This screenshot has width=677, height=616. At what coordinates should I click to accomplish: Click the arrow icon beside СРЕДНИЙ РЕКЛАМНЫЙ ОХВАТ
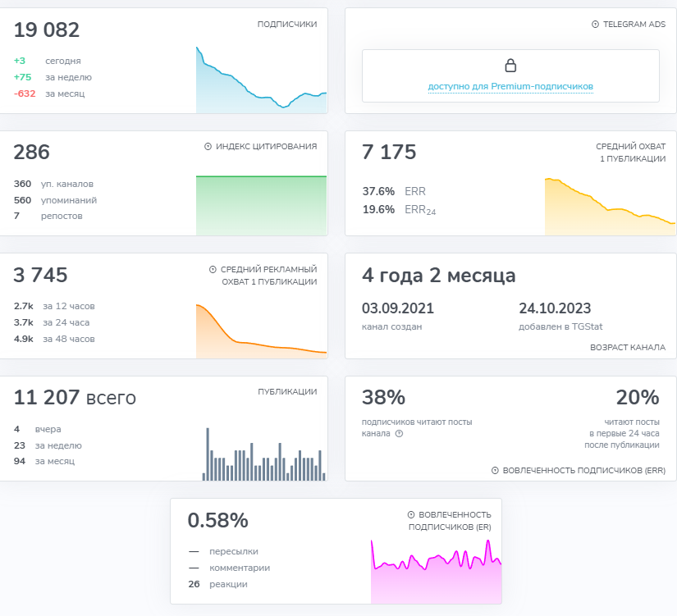(x=213, y=269)
